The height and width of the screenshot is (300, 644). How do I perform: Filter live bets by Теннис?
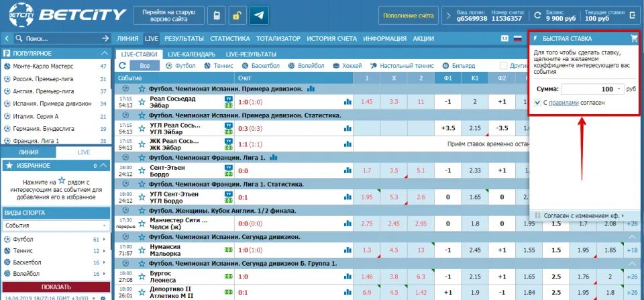(x=219, y=66)
